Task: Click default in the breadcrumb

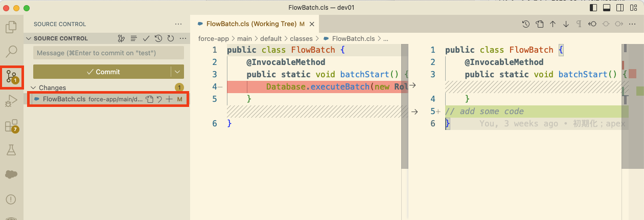Action: tap(271, 38)
